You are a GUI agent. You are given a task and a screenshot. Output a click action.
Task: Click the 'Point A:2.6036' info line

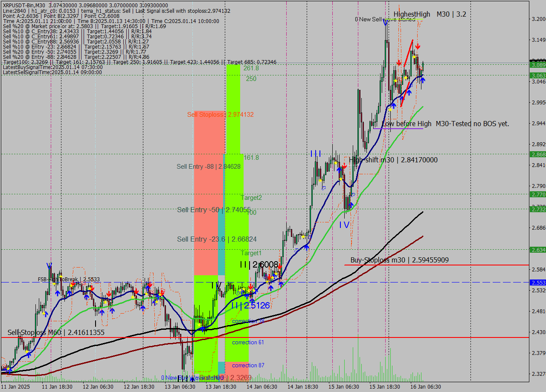point(61,16)
